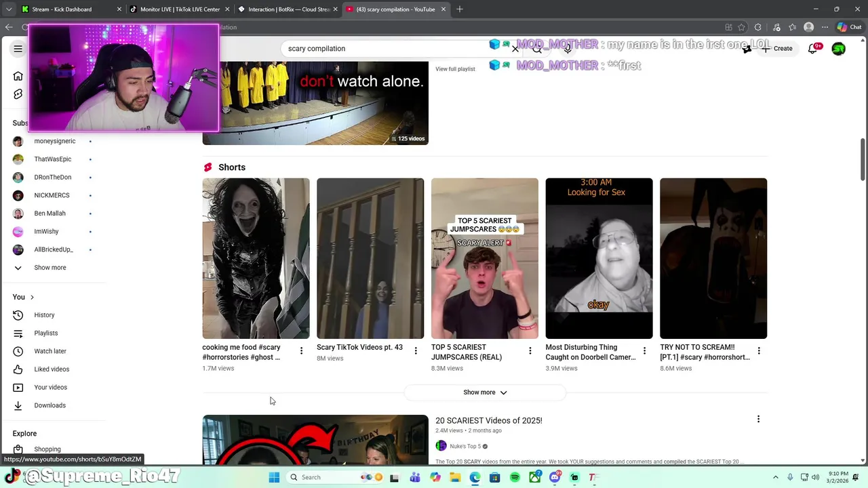
Task: Switch to Interaction BotRix tab
Action: click(288, 9)
